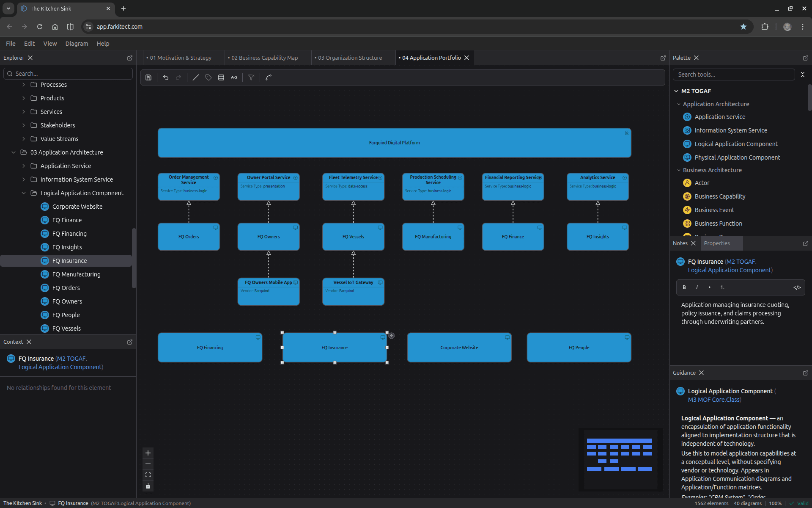Click the redo toolbar icon
The height and width of the screenshot is (508, 812).
(x=178, y=77)
